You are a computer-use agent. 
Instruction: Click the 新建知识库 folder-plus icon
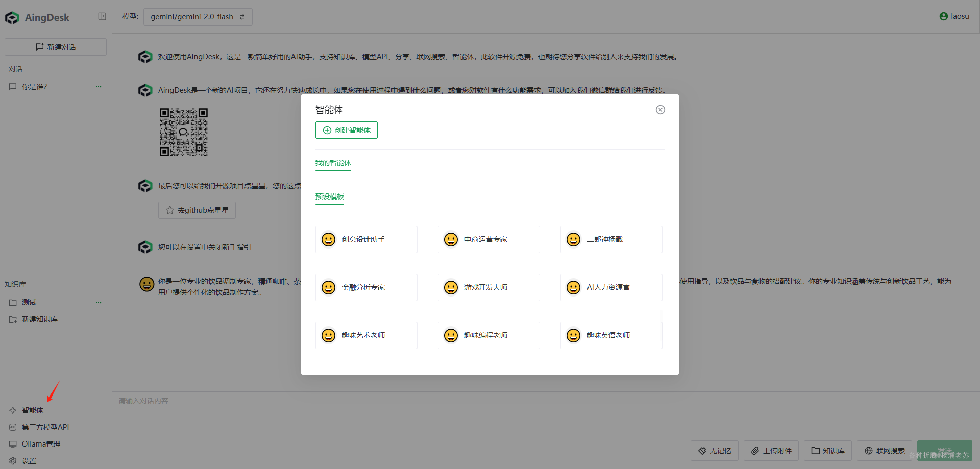coord(13,319)
